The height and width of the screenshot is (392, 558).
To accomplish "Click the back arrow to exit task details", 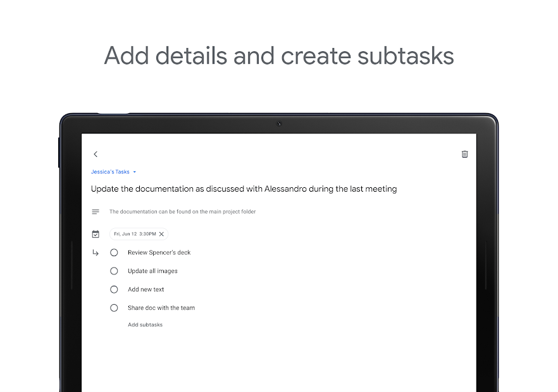I will pos(96,154).
